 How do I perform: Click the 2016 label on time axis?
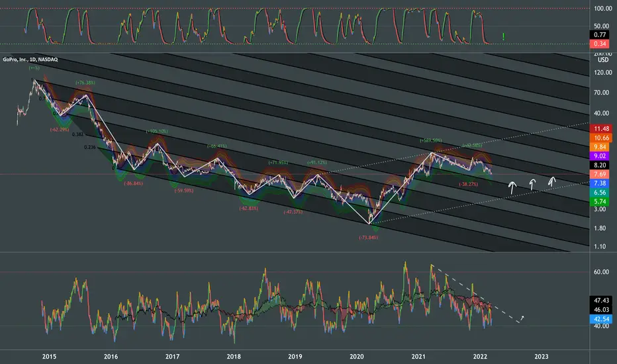[111, 357]
